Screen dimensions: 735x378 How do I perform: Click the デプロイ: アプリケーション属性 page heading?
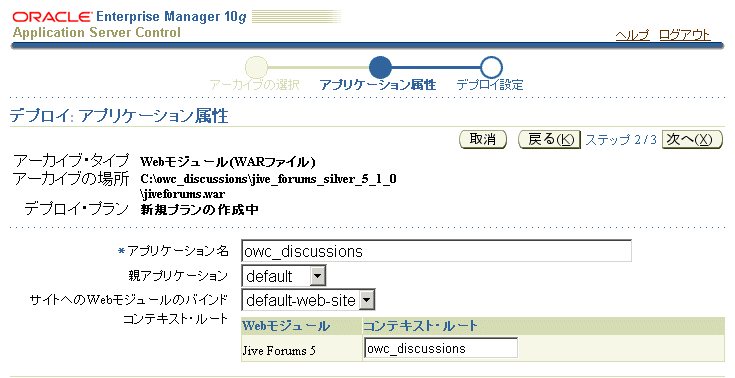(x=119, y=115)
